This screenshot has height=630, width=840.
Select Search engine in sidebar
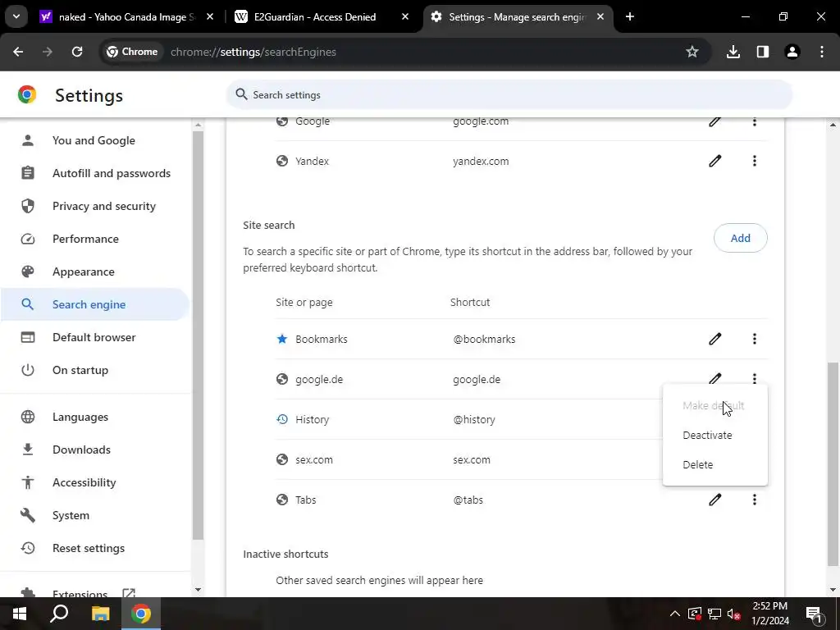point(94,304)
